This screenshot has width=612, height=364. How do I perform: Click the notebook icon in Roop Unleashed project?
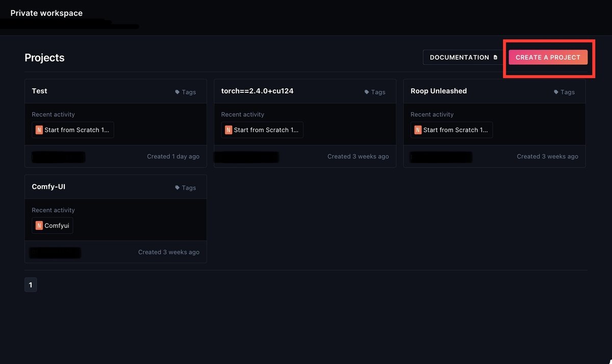pos(418,130)
